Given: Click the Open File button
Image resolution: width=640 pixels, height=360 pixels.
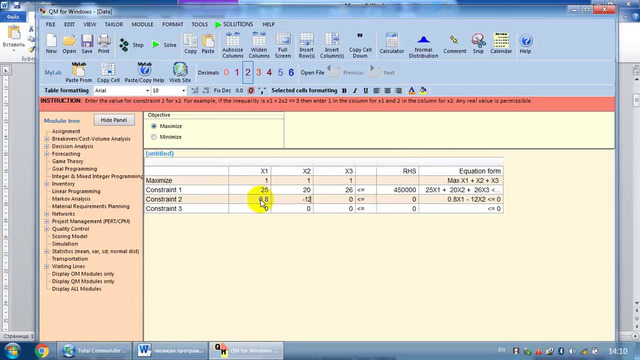Looking at the screenshot, I should (x=313, y=73).
